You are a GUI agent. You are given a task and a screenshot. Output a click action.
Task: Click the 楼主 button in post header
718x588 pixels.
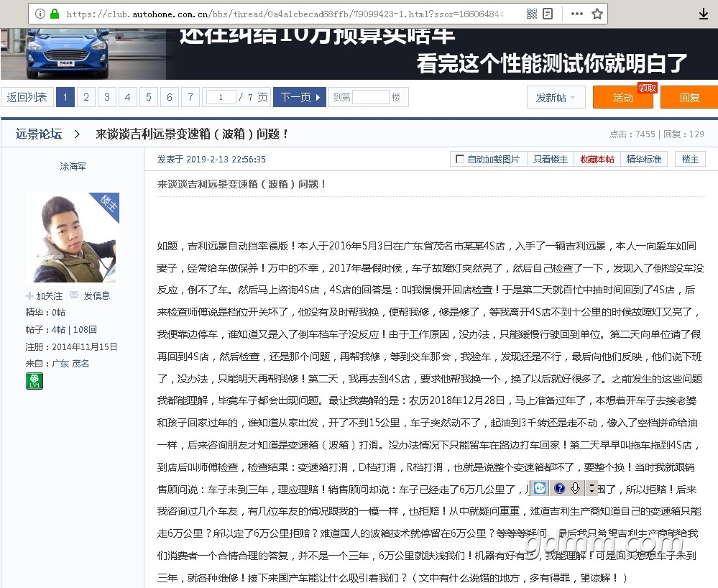click(x=690, y=159)
